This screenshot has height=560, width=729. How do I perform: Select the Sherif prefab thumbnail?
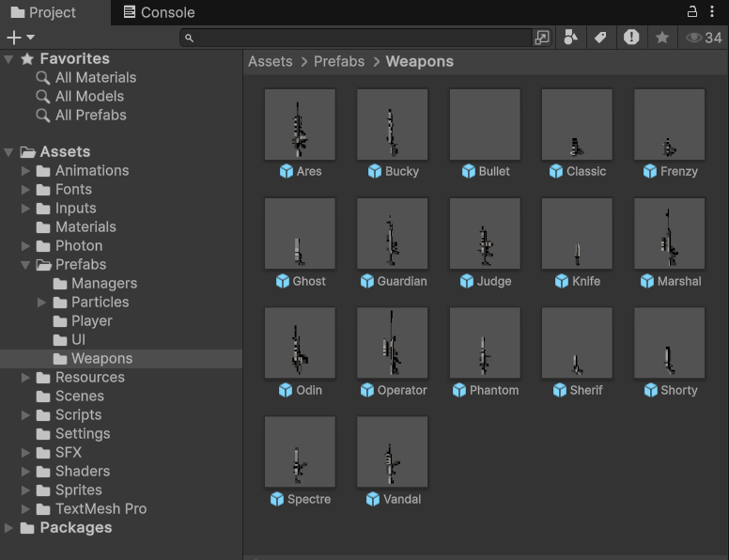click(x=577, y=342)
